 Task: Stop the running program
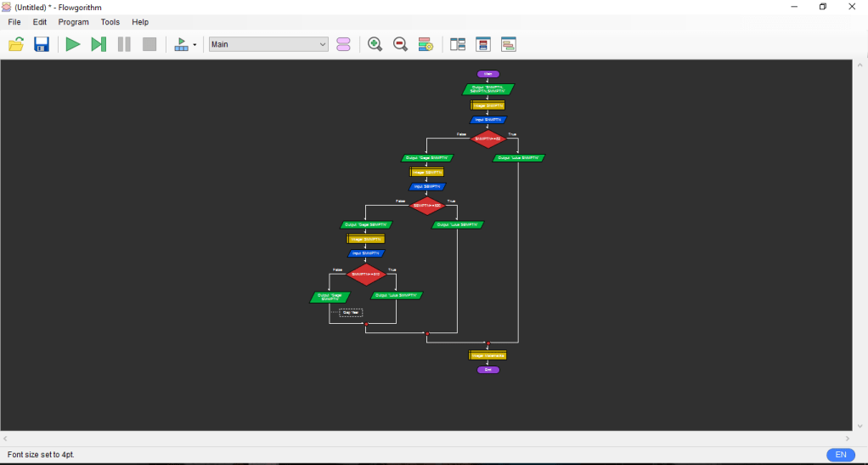point(149,44)
